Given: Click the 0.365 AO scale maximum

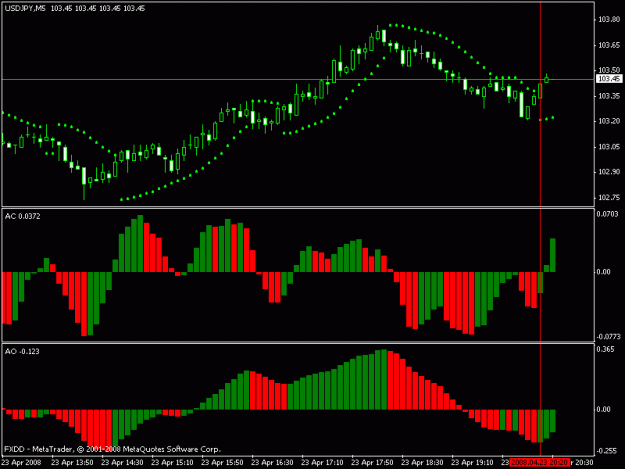Looking at the screenshot, I should [x=605, y=349].
